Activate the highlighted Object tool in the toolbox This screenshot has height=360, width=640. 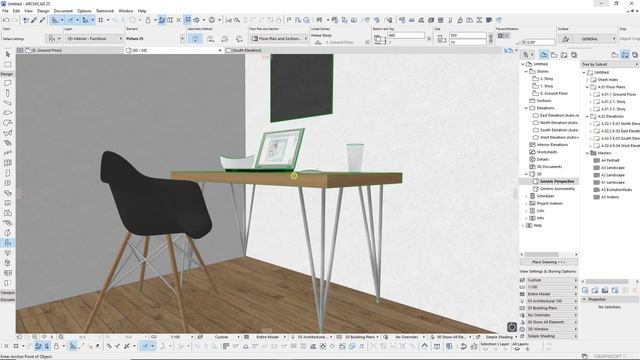coord(8,243)
